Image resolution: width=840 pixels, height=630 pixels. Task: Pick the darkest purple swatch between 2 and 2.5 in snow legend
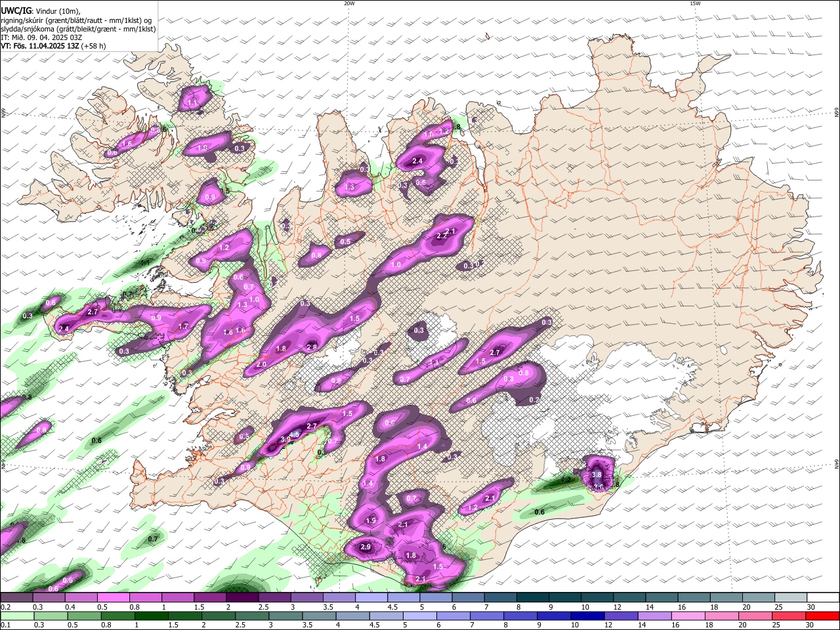tap(243, 598)
